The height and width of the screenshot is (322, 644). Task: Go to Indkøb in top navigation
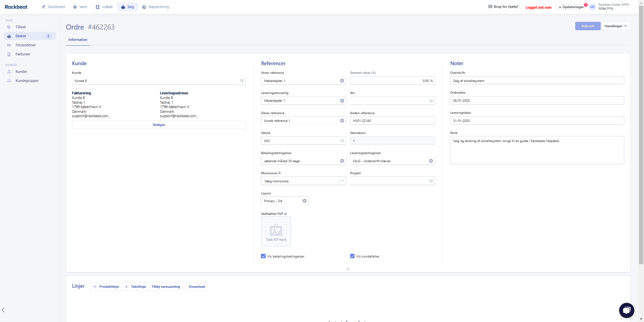(104, 7)
